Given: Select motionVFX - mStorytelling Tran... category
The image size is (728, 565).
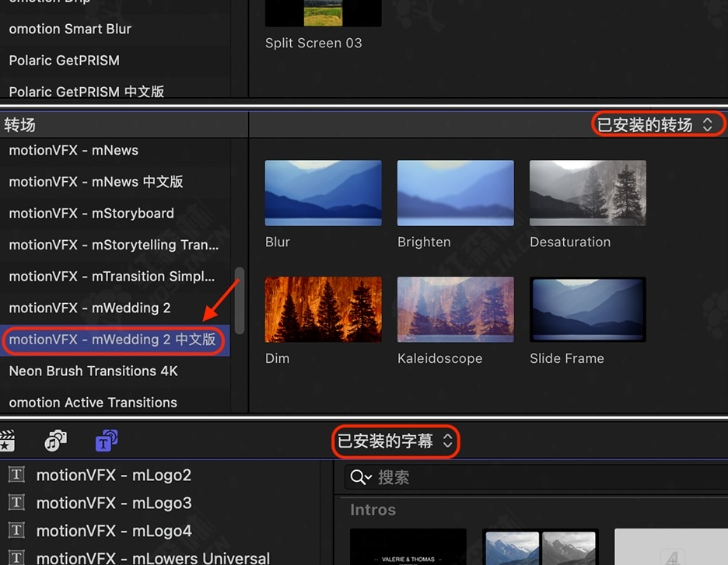Looking at the screenshot, I should click(114, 245).
